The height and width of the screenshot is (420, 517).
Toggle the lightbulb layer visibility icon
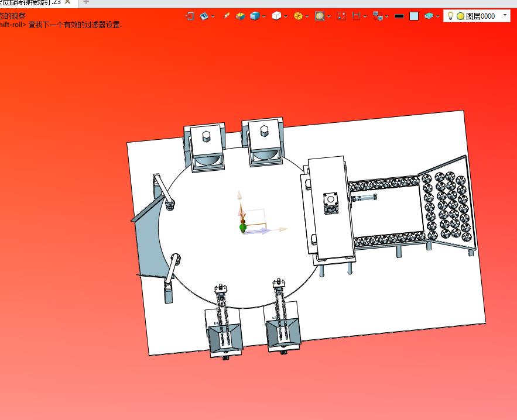coord(450,16)
